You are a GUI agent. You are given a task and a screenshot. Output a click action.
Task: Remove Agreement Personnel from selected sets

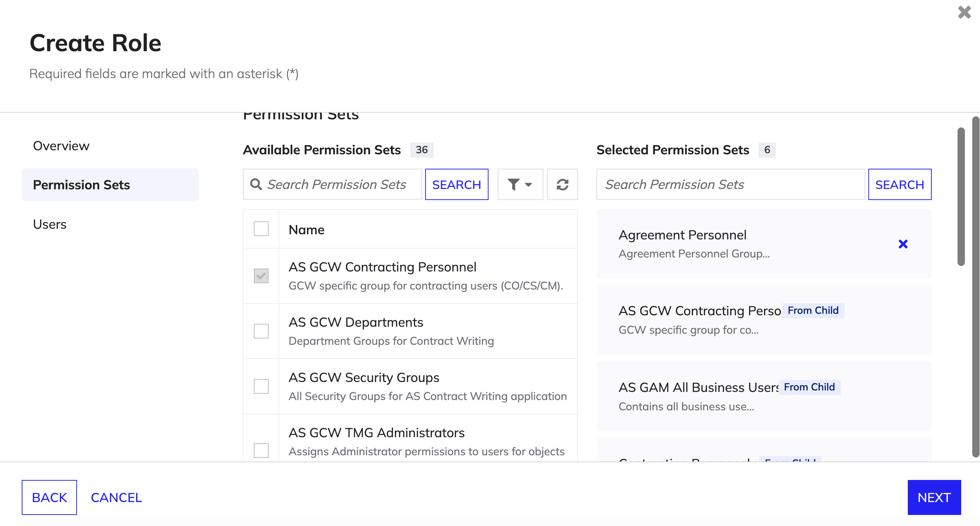[903, 244]
